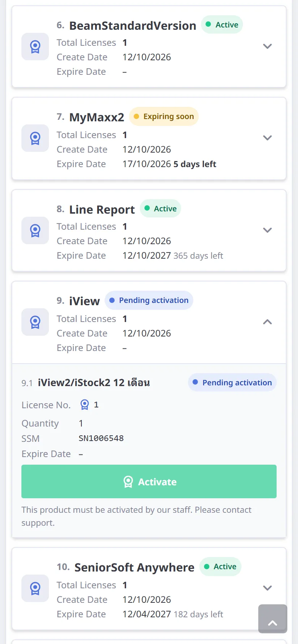The image size is (298, 644).
Task: Click the license badge icon for Line Report
Action: coord(35,230)
